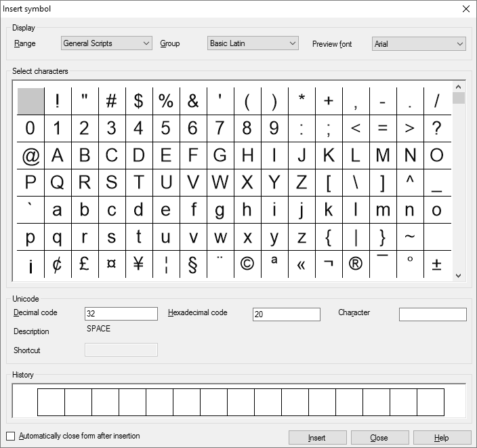Choose the pound sterling £ symbol
The height and width of the screenshot is (448, 477).
[85, 264]
